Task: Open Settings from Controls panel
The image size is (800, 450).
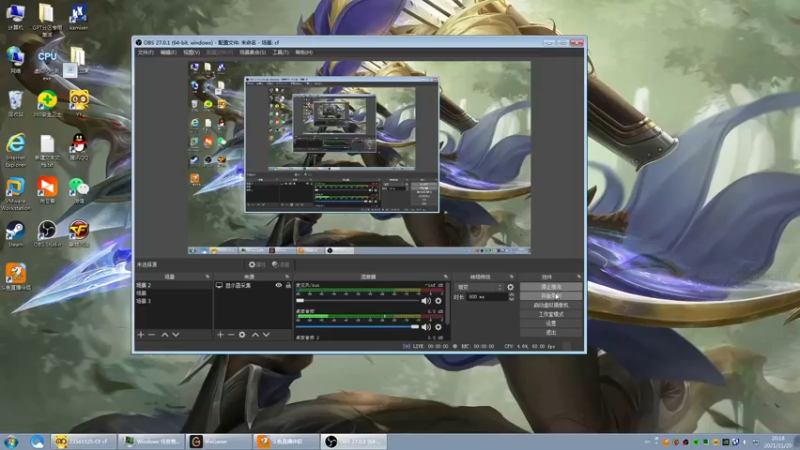Action: (551, 323)
